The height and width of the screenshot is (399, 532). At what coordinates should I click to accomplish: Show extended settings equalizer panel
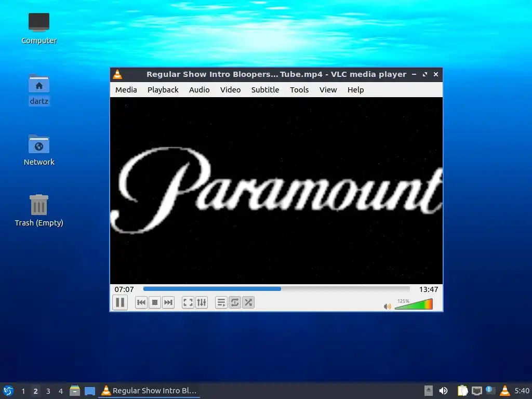coord(202,302)
